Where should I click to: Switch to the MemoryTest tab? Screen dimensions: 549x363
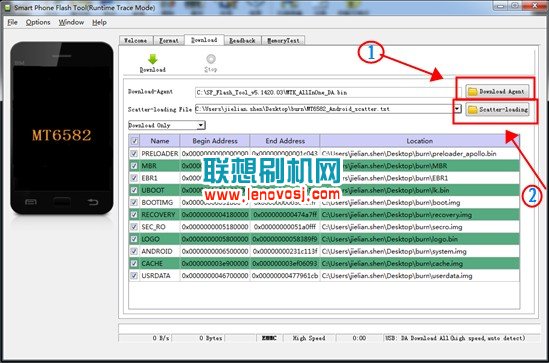[283, 41]
